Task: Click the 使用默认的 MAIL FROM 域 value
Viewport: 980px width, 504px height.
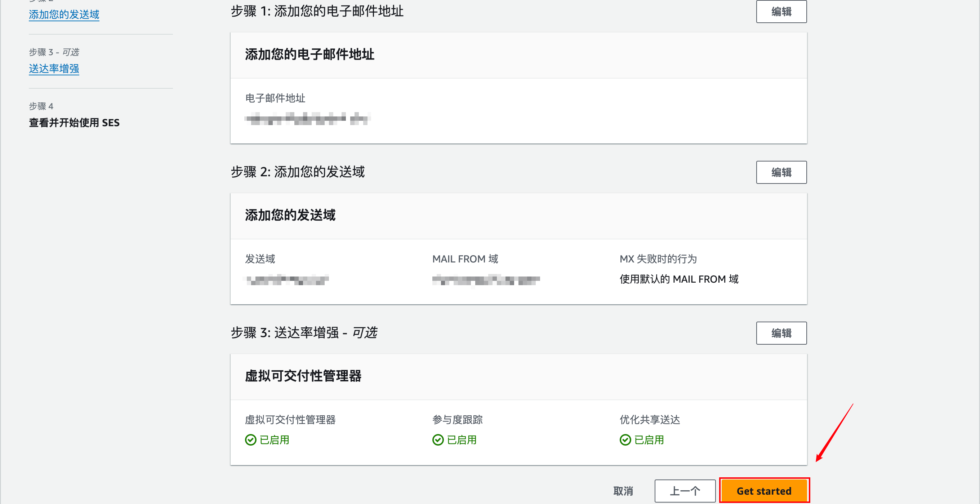Action: [x=679, y=279]
